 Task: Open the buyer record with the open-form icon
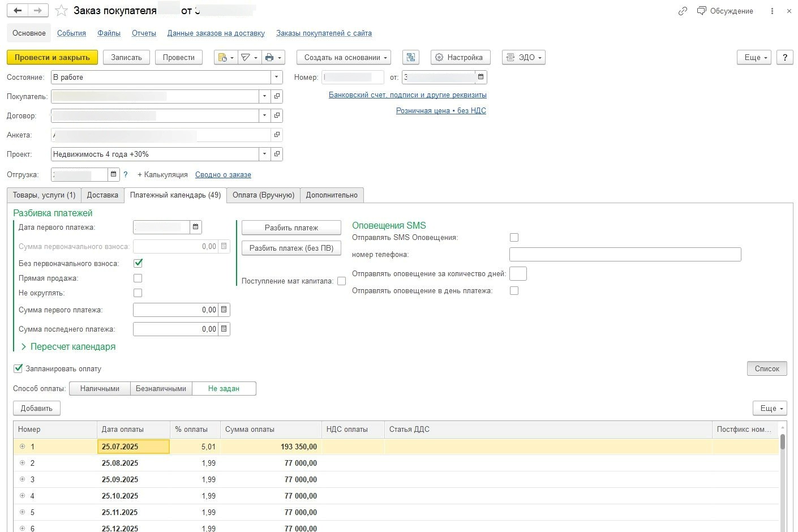[277, 96]
